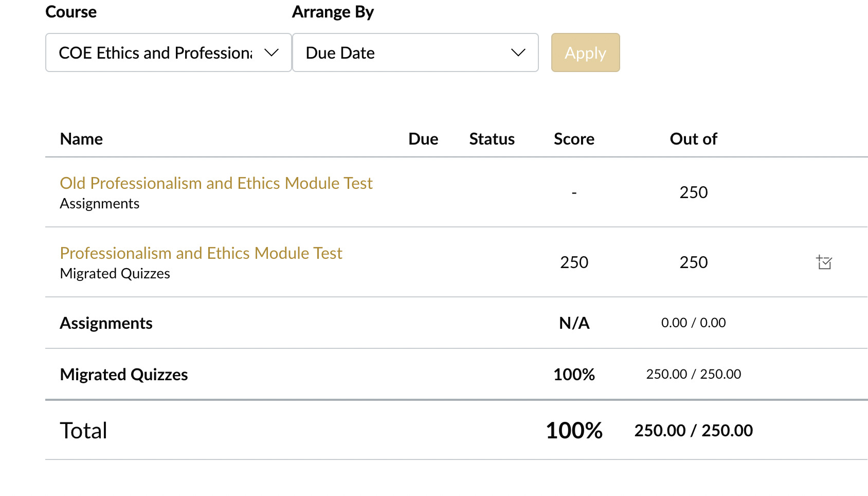This screenshot has width=868, height=496.
Task: Click the bold Assignments group row label
Action: tap(106, 323)
